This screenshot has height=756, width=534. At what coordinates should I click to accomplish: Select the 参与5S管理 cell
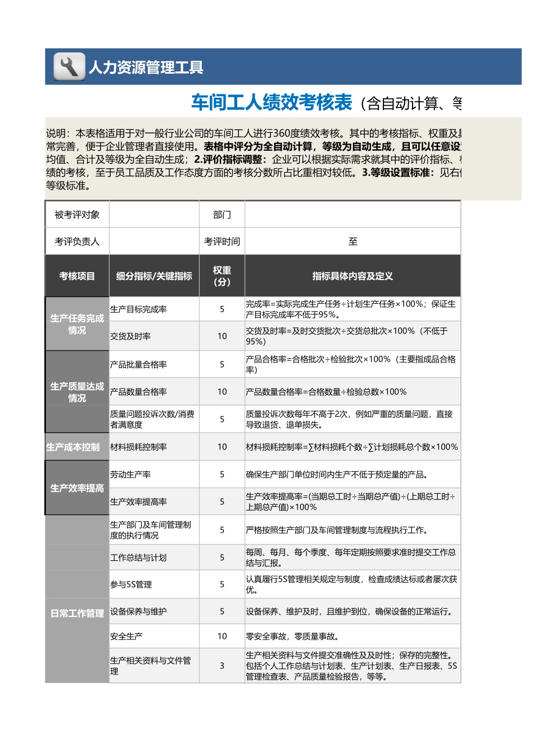[x=154, y=584]
